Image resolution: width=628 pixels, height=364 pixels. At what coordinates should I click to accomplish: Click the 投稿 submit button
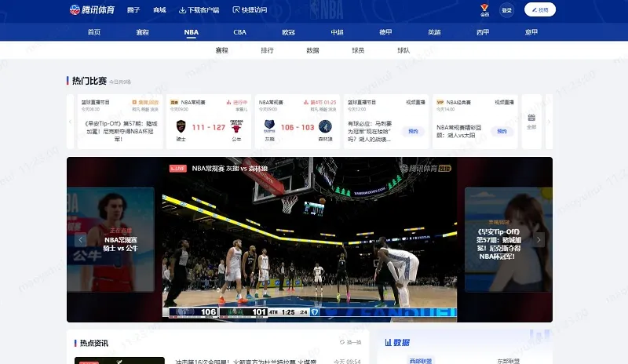[540, 9]
